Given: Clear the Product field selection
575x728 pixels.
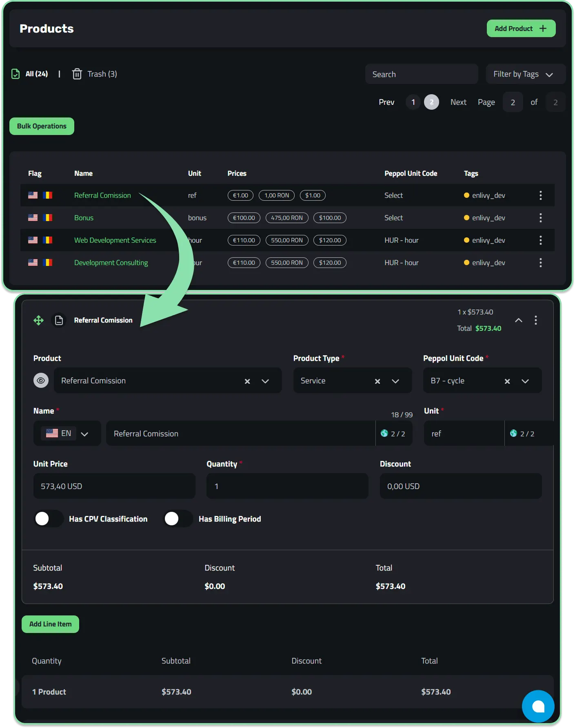Looking at the screenshot, I should click(247, 381).
